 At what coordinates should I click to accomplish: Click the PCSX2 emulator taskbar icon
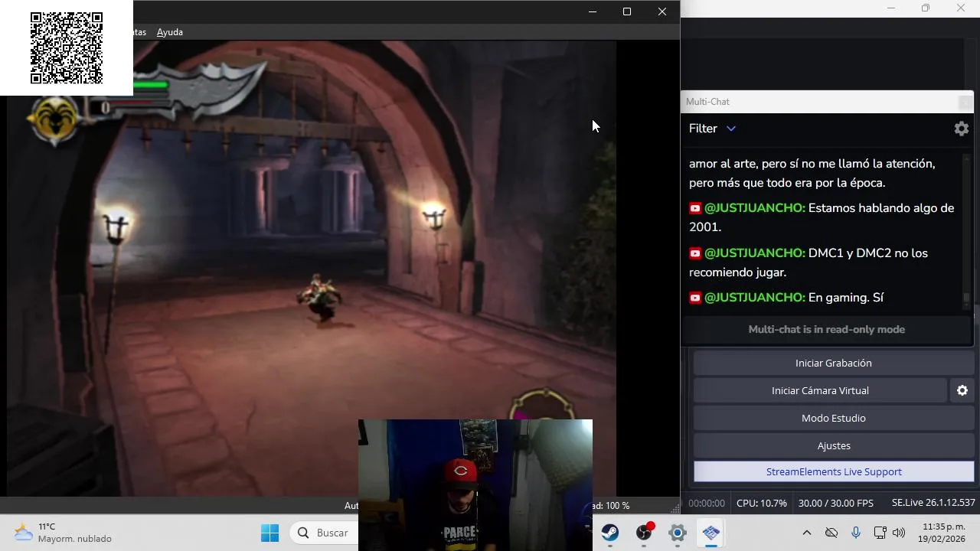[x=711, y=533]
